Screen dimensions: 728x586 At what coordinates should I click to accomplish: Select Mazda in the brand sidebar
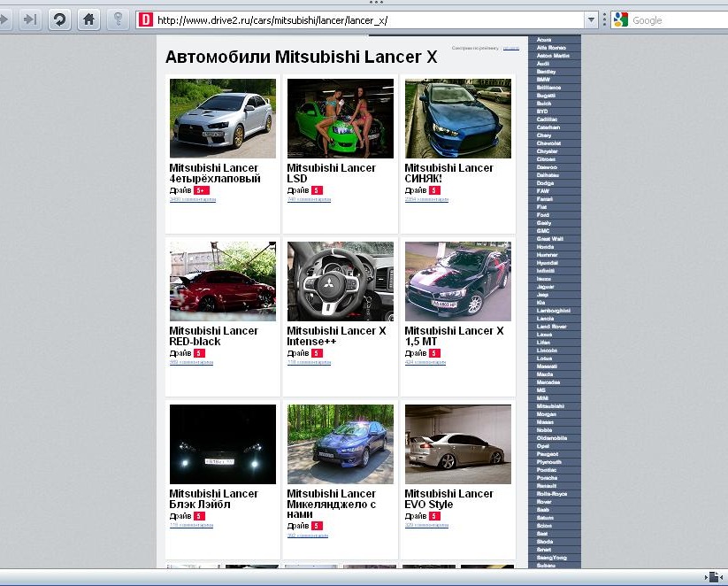pyautogui.click(x=545, y=374)
